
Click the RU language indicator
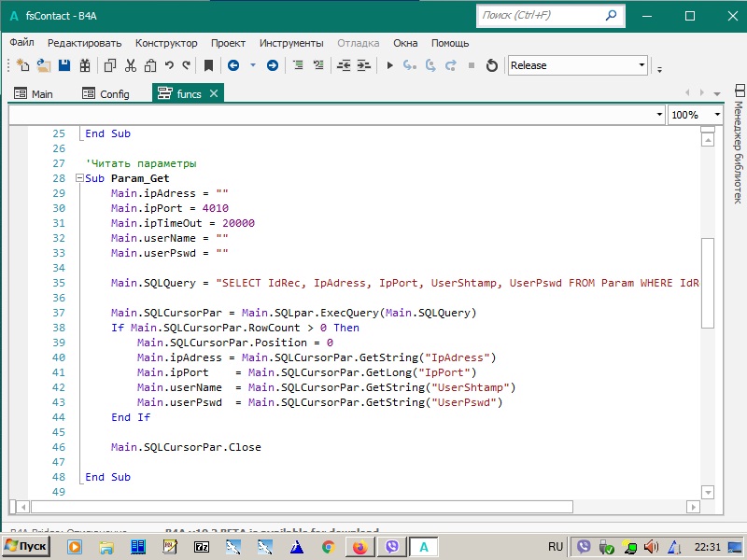coord(556,547)
